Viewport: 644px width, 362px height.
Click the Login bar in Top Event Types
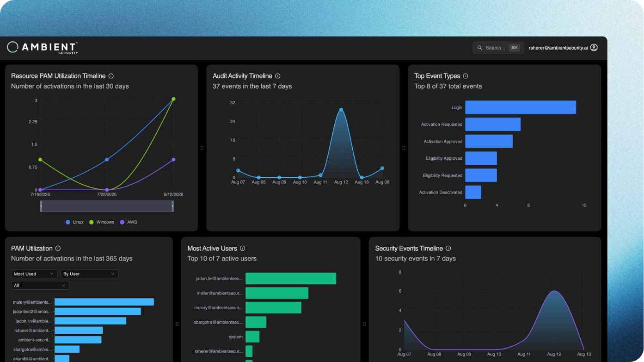click(521, 107)
